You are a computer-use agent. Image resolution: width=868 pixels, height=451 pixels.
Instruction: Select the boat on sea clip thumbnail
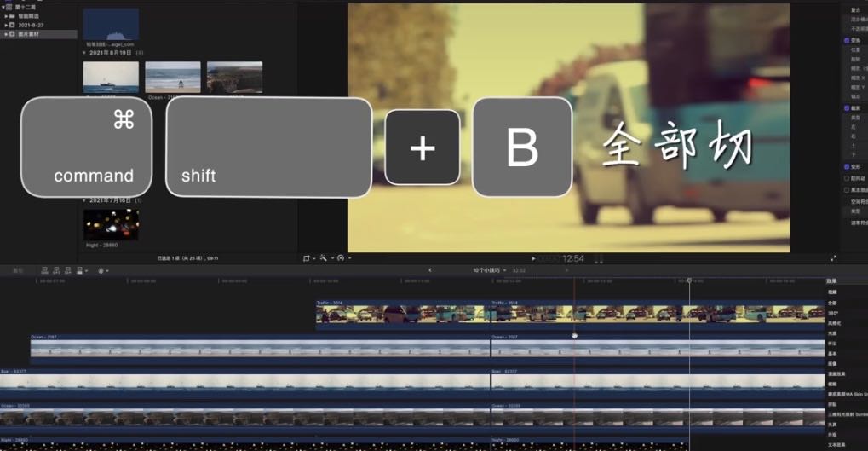pyautogui.click(x=111, y=77)
